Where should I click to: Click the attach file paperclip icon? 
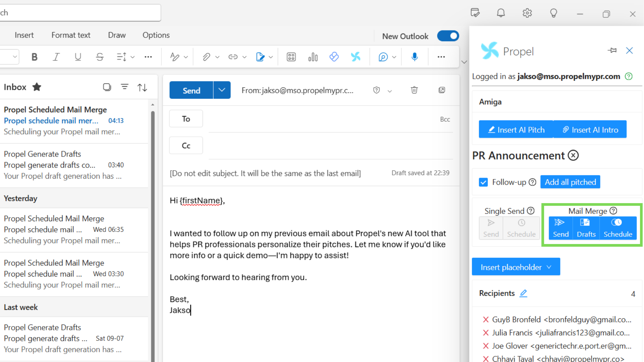click(x=206, y=57)
